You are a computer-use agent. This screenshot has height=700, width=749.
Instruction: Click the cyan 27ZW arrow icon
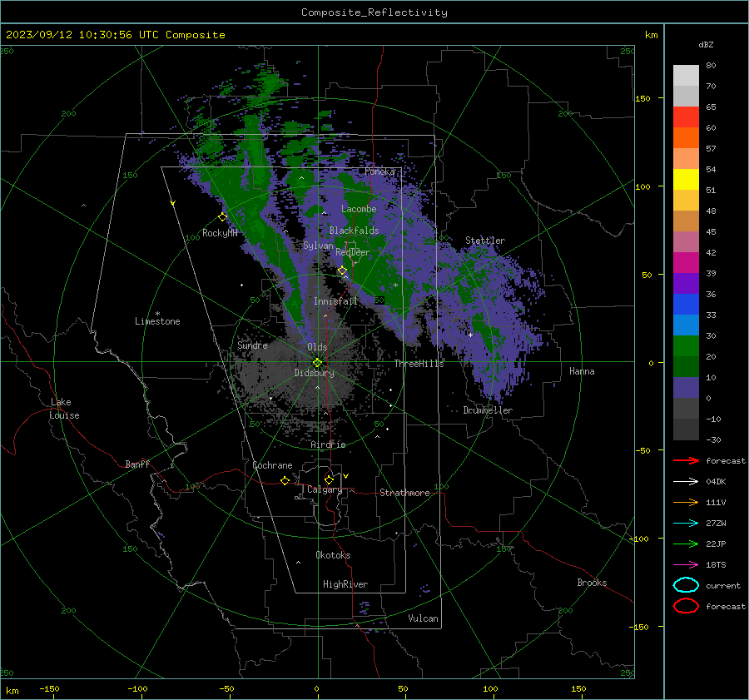(x=686, y=524)
